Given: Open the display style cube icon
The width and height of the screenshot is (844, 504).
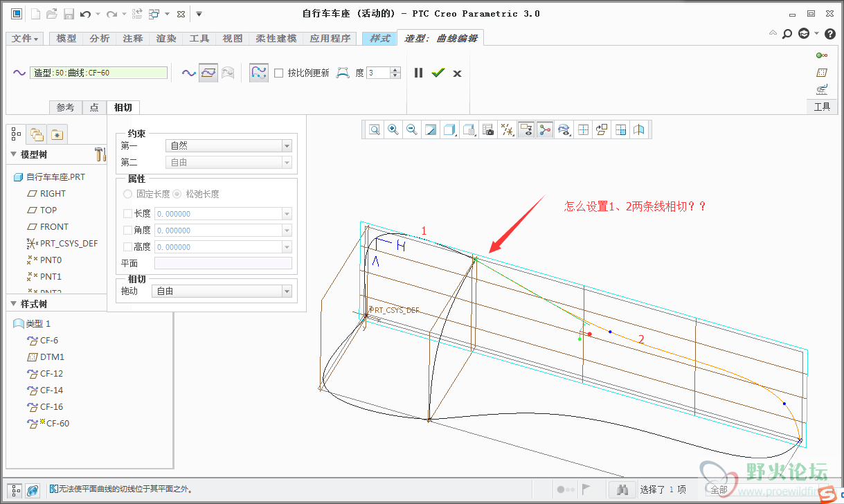Looking at the screenshot, I should click(450, 129).
